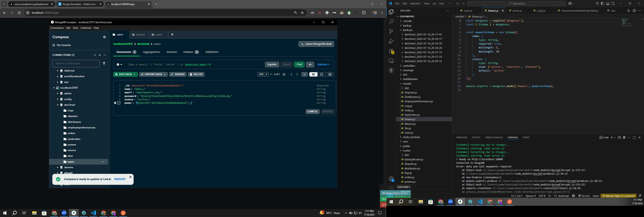Screen dimensions: 644x217
Task: Expand Options in Compass query bar
Action: [323, 64]
